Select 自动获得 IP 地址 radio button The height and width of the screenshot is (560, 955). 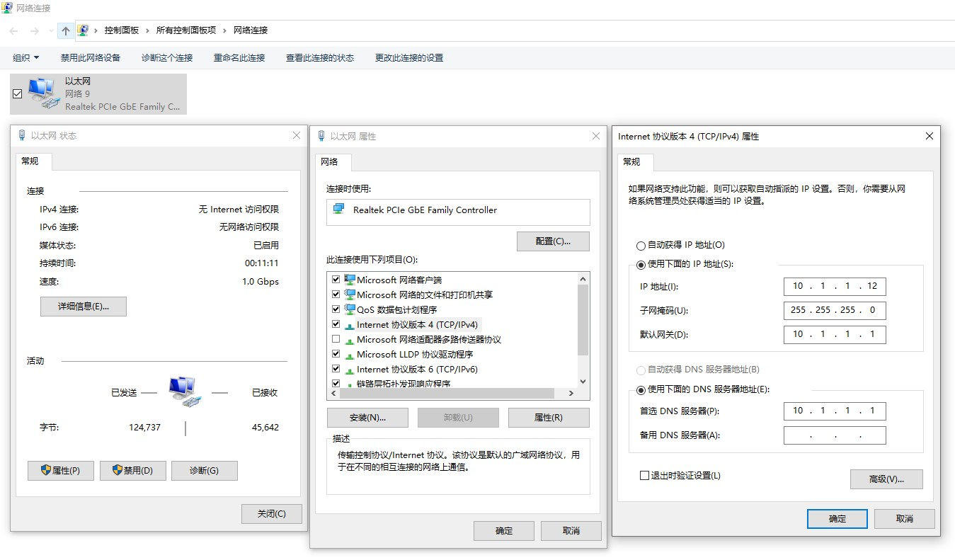tap(641, 246)
